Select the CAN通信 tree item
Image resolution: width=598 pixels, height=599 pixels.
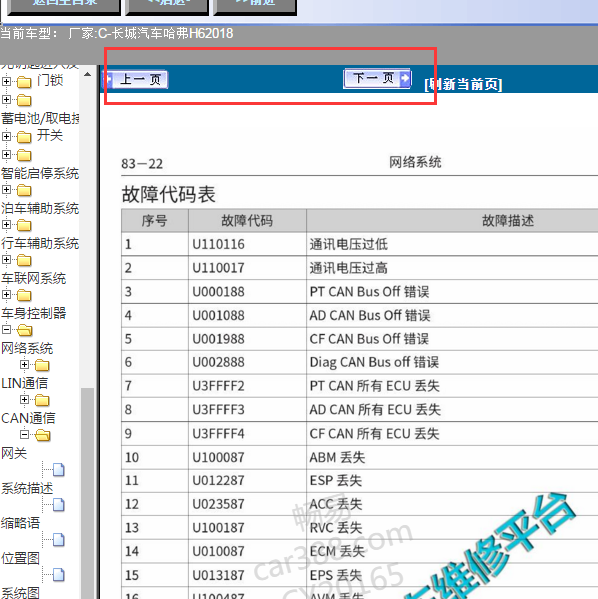[28, 418]
